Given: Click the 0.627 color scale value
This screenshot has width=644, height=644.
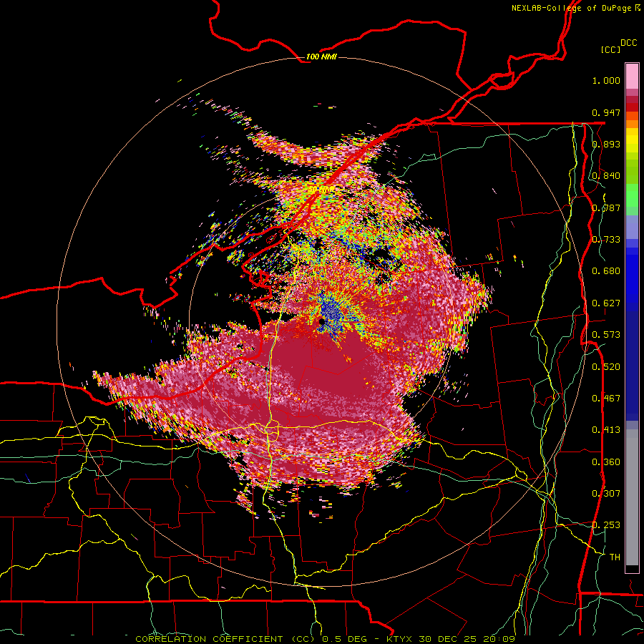Looking at the screenshot, I should pyautogui.click(x=606, y=303).
